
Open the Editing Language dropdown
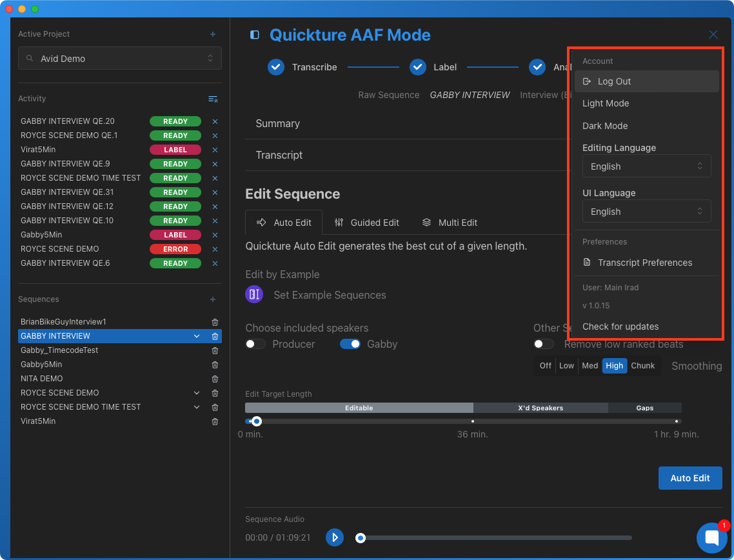point(646,166)
